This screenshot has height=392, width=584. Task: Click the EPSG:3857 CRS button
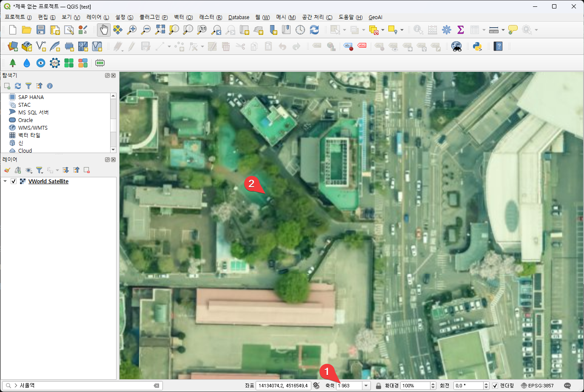[537, 386]
